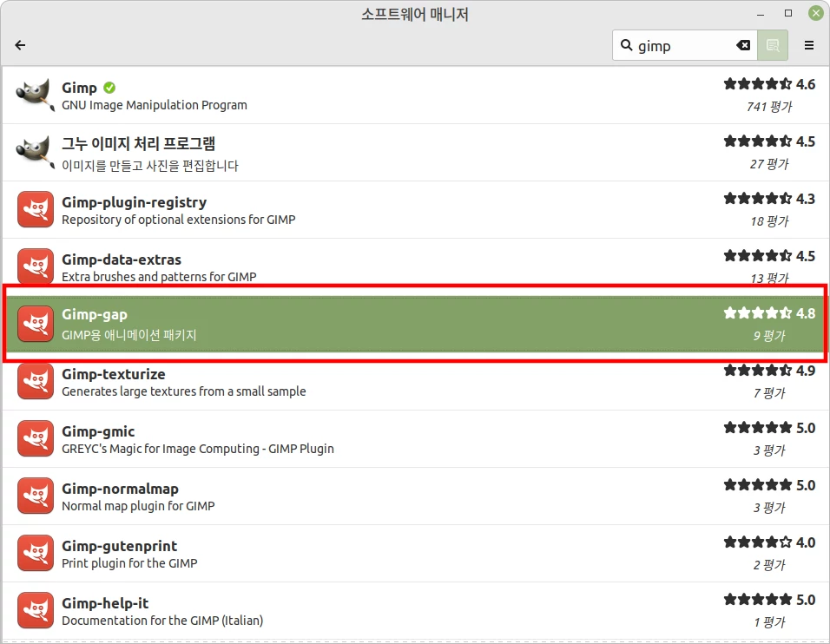Screen dimensions: 830x644
Task: Click 'Normal map plugin for GIMP' description
Action: click(x=138, y=506)
